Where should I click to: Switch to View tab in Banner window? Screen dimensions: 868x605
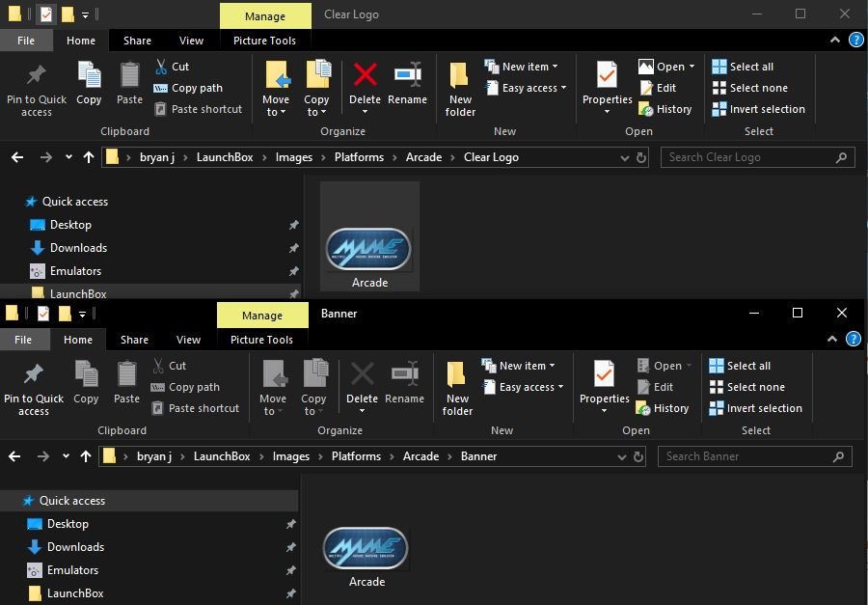click(x=188, y=340)
